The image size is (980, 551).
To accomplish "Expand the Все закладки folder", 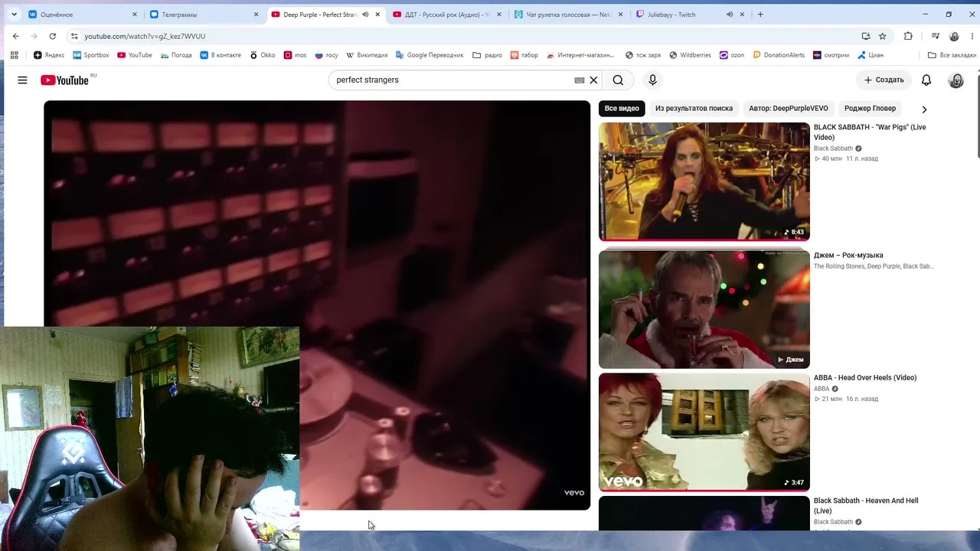I will click(x=952, y=55).
